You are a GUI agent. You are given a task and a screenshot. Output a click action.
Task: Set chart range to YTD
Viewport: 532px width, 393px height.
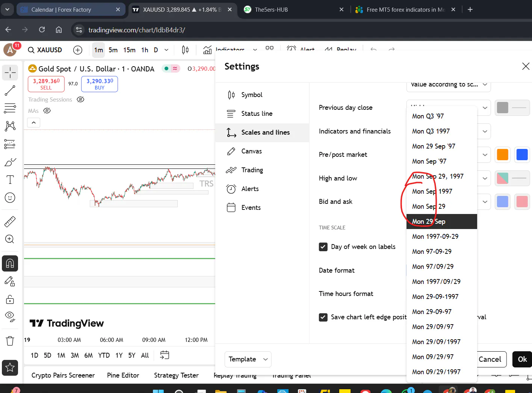point(104,355)
